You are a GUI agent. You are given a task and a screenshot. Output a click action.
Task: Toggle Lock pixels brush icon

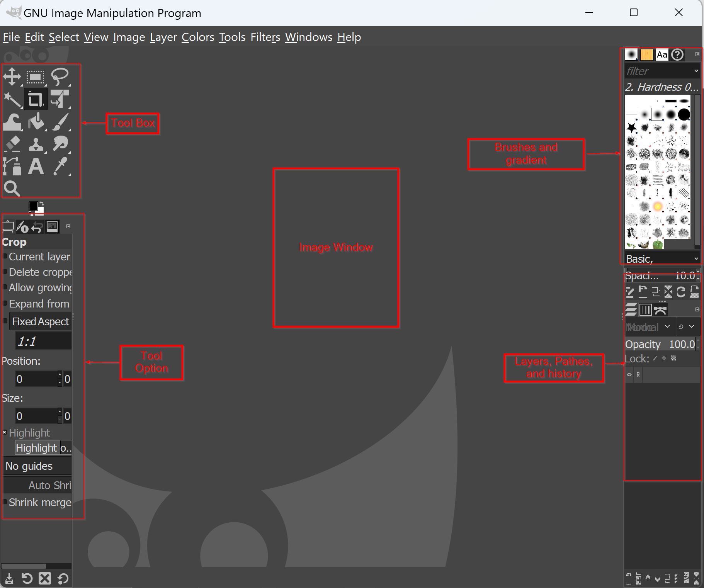pyautogui.click(x=655, y=358)
